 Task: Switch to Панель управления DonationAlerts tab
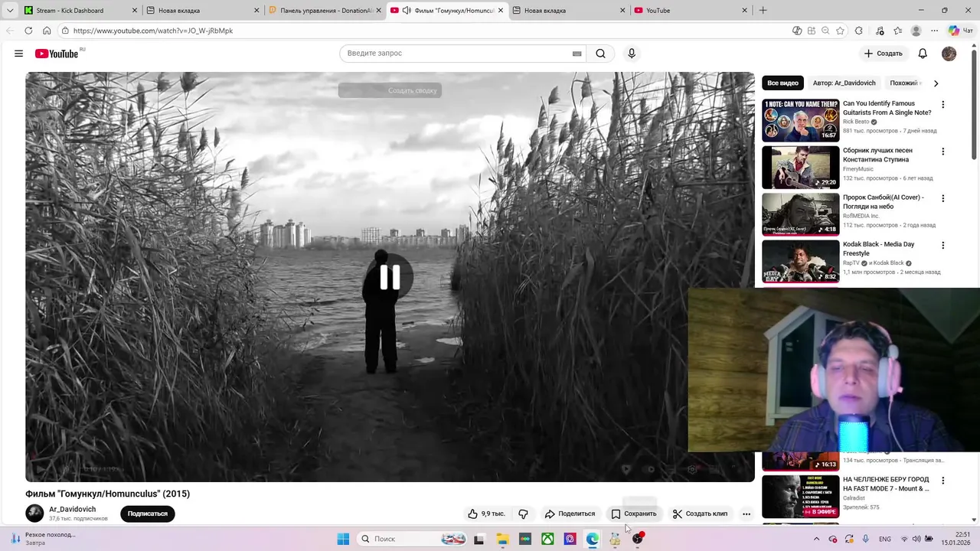pyautogui.click(x=325, y=11)
